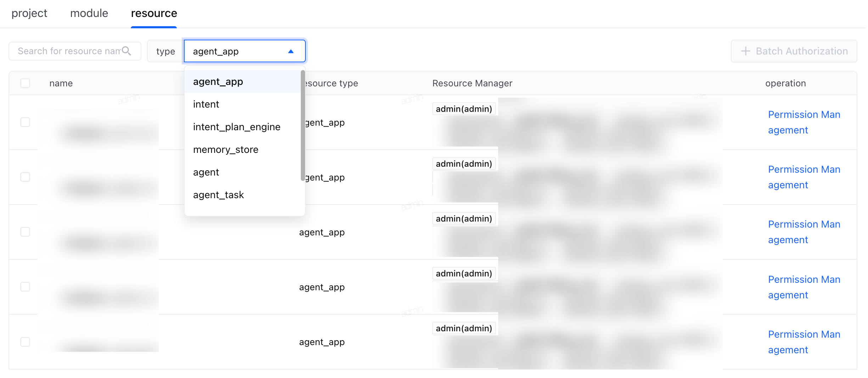Screen dimensions: 868x378
Task: Click the dropdown list scrollbar
Action: coord(303,125)
